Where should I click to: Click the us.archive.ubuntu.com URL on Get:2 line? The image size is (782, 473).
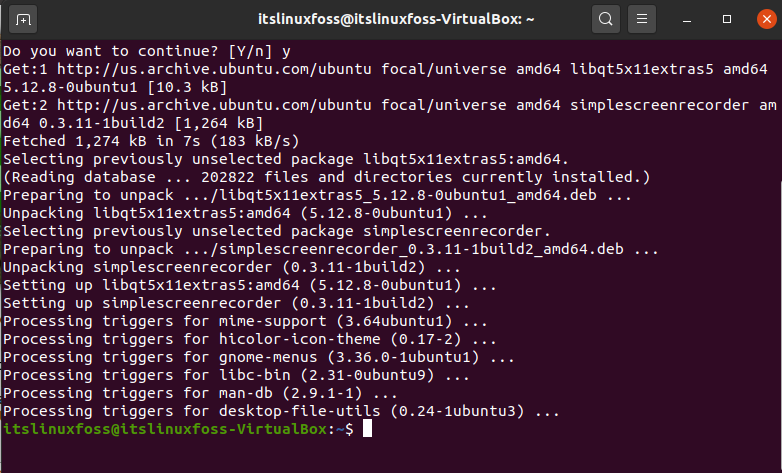point(214,105)
